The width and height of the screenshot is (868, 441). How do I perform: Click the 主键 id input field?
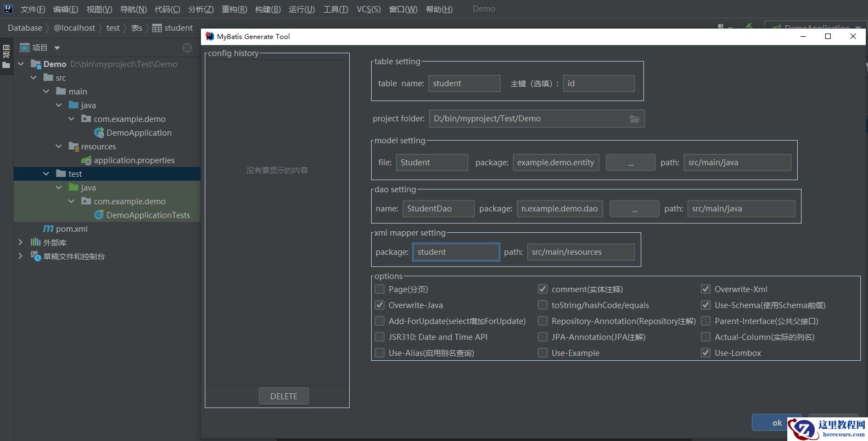(x=598, y=83)
